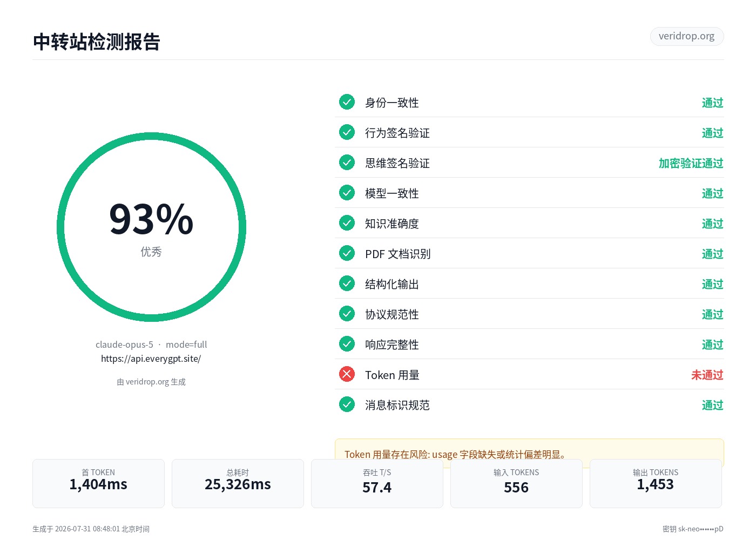Select the 输入 TOKENS 556 card

516,483
